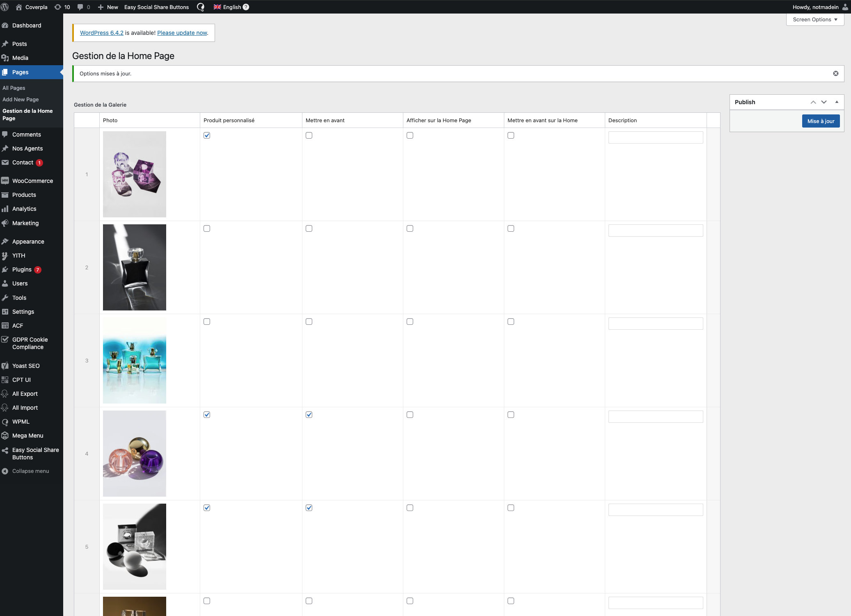851x616 pixels.
Task: Click the black perfume bottle thumbnail
Action: click(x=135, y=267)
